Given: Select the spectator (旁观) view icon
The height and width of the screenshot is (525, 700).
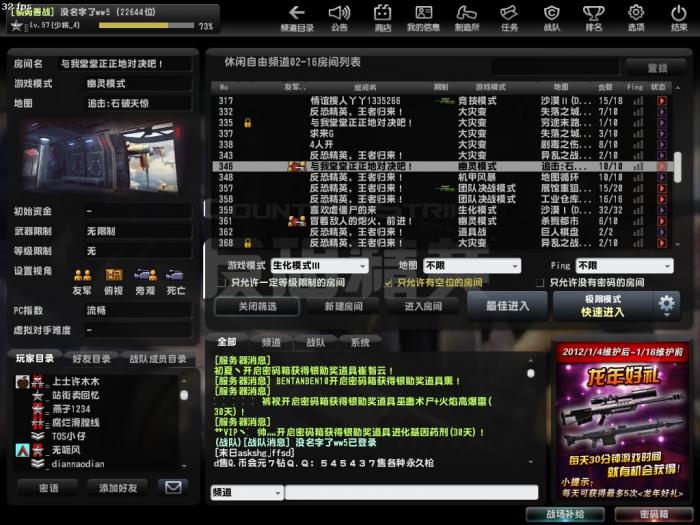Looking at the screenshot, I should pyautogui.click(x=145, y=275).
